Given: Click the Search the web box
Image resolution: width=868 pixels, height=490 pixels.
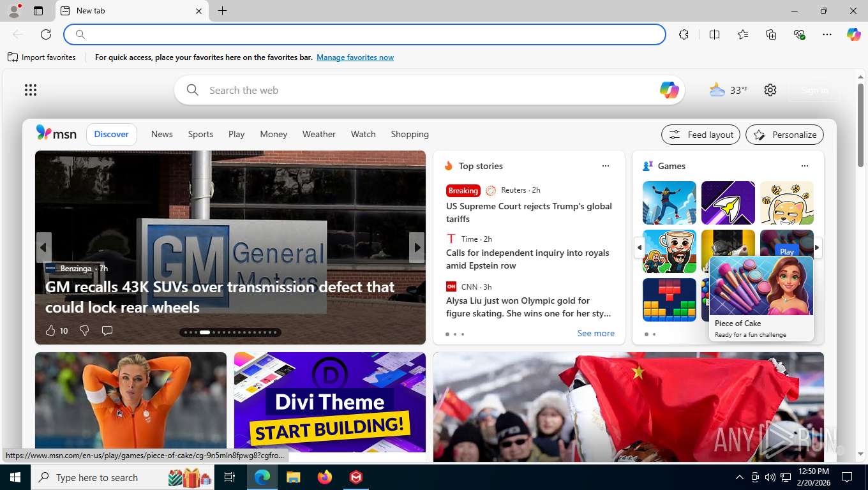Looking at the screenshot, I should pos(429,90).
